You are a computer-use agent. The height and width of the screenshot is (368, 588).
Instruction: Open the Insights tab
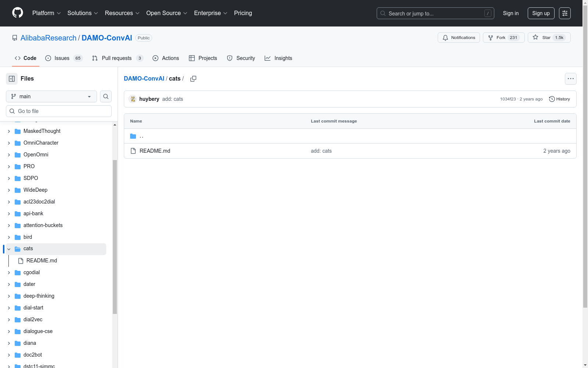pyautogui.click(x=279, y=58)
